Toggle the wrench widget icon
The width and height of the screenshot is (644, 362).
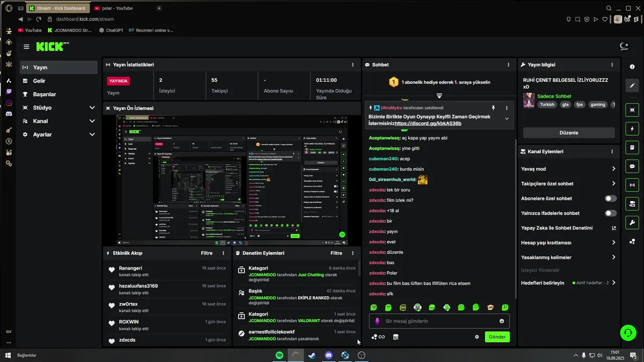[632, 222]
